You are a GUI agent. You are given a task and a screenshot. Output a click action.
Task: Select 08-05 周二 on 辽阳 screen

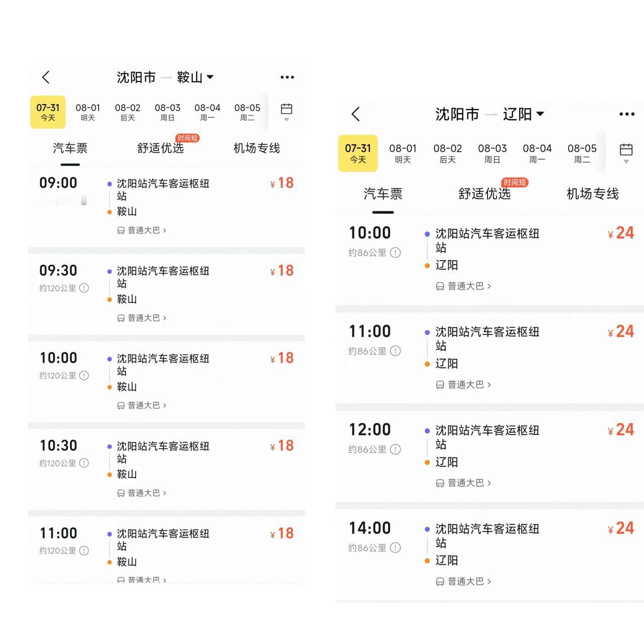pyautogui.click(x=582, y=153)
